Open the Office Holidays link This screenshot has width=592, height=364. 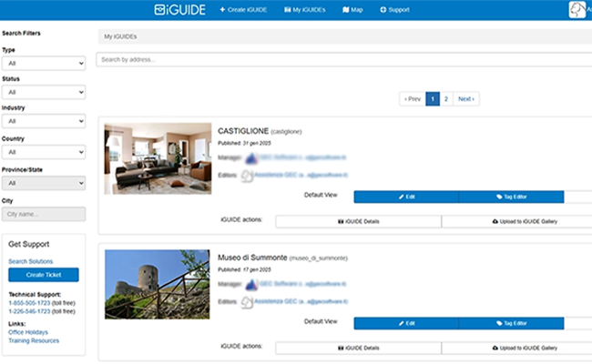tap(28, 332)
